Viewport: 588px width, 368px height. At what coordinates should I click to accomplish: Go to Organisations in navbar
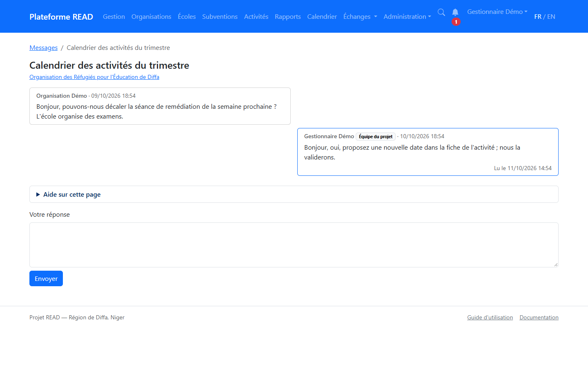coord(151,17)
